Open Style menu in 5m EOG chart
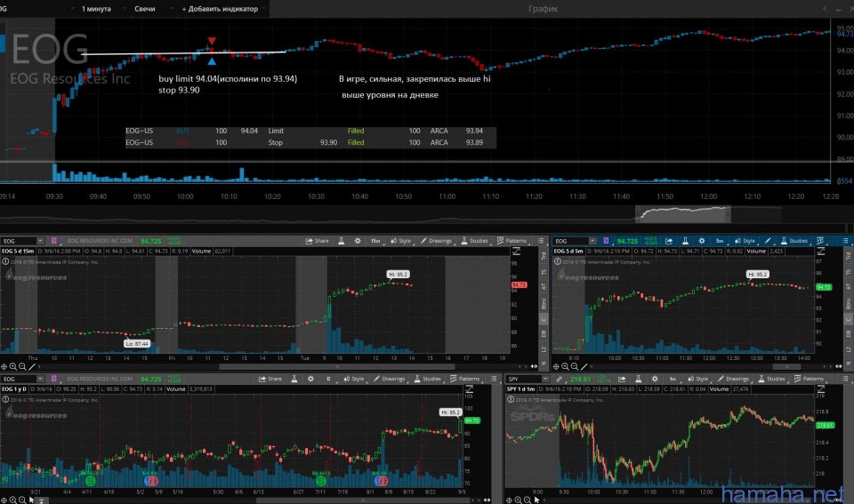Image resolution: width=854 pixels, height=504 pixels. (745, 241)
